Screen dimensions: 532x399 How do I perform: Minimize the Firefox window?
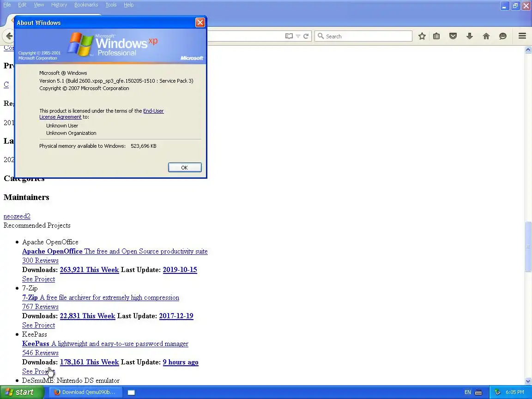[504, 6]
